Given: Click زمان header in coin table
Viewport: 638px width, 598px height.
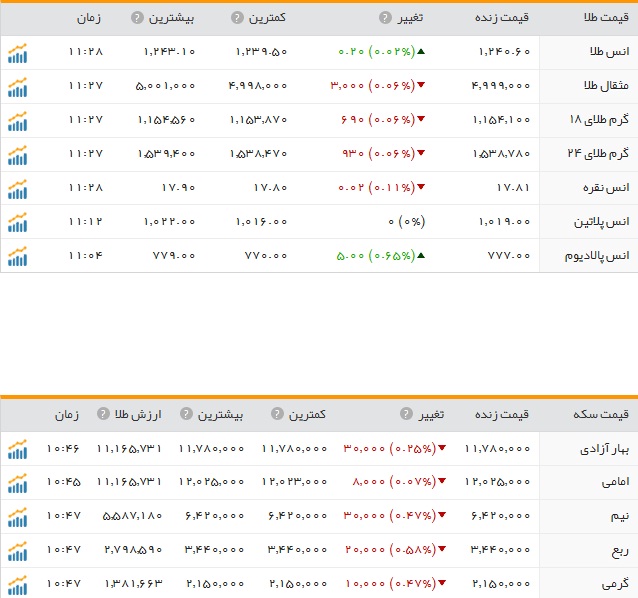Looking at the screenshot, I should click(67, 415).
